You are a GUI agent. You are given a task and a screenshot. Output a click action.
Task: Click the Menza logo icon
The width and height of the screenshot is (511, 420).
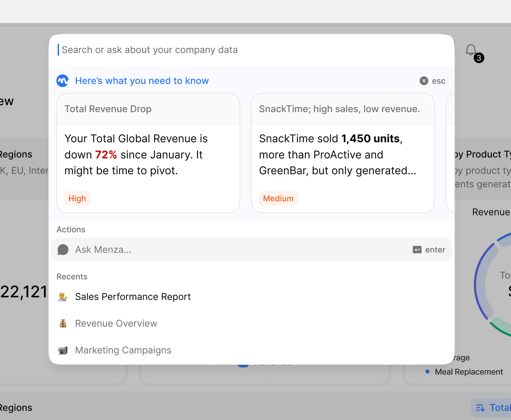click(63, 81)
